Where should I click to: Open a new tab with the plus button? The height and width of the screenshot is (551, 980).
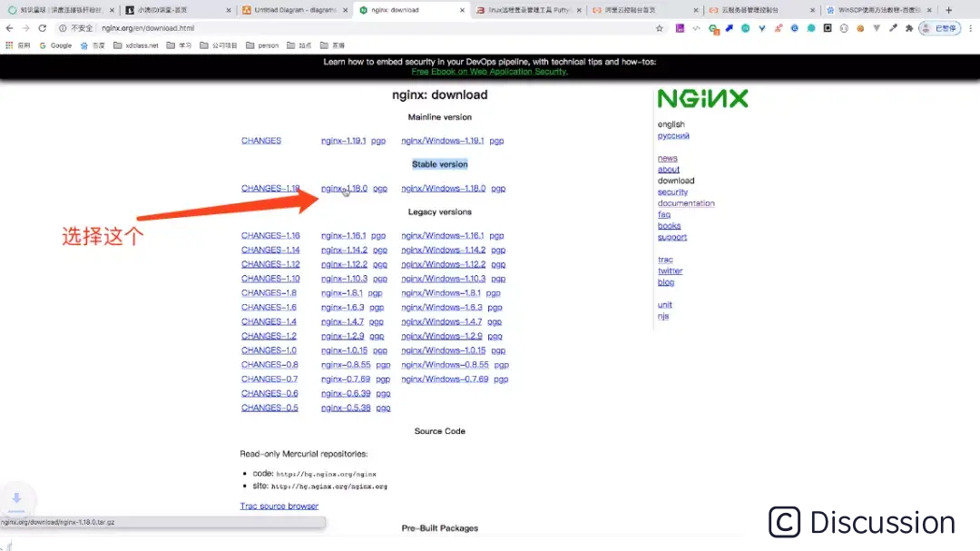click(x=949, y=10)
